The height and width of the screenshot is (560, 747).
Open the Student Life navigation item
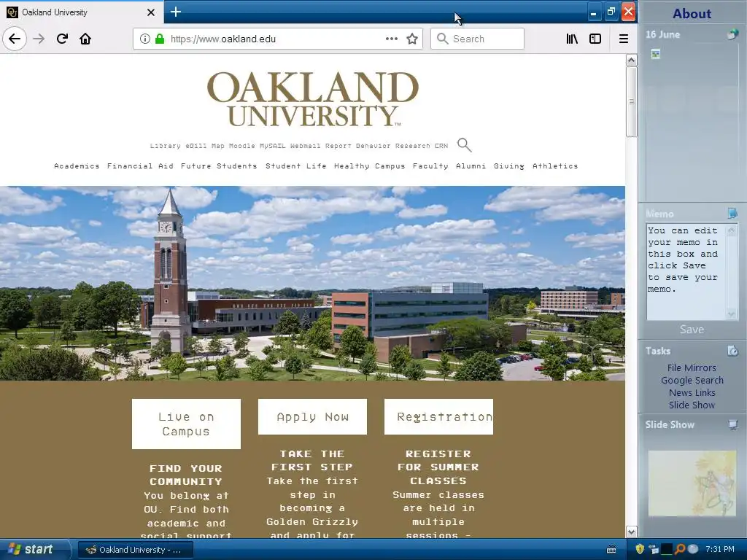[296, 166]
